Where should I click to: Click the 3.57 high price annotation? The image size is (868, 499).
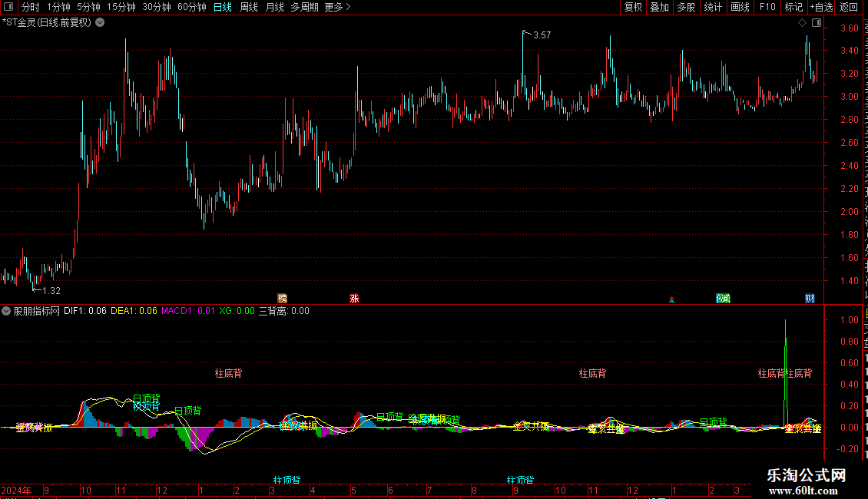pyautogui.click(x=542, y=35)
